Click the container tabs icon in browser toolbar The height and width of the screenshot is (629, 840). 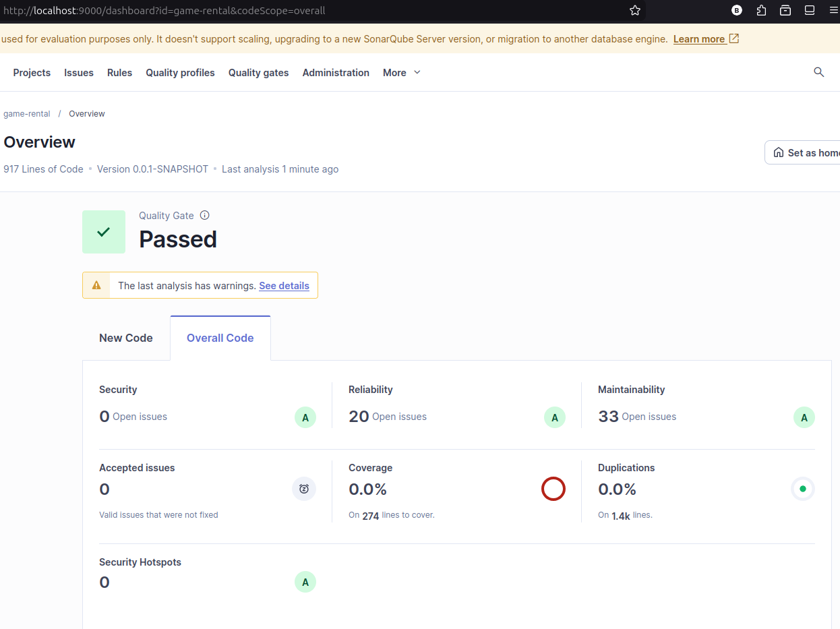click(x=785, y=11)
